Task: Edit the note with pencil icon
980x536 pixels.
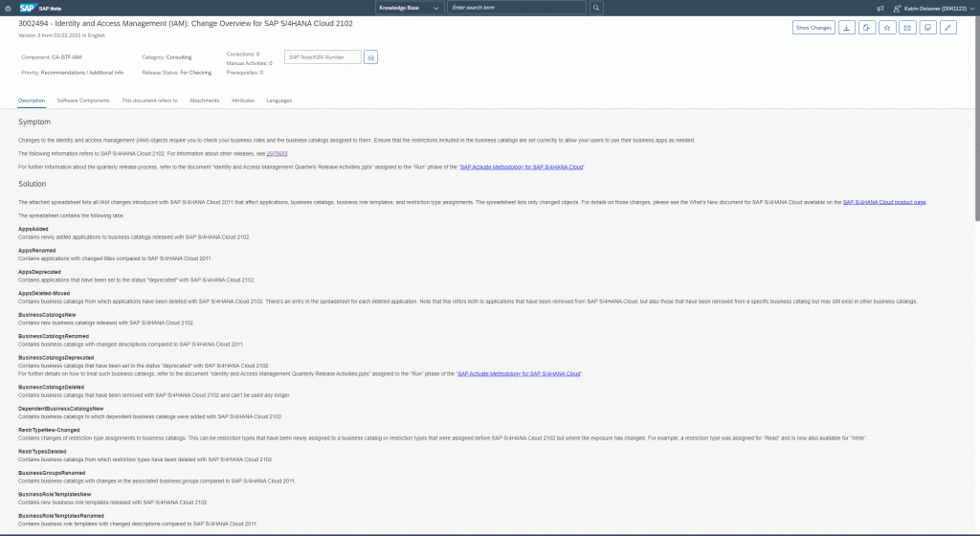Action: (x=948, y=28)
